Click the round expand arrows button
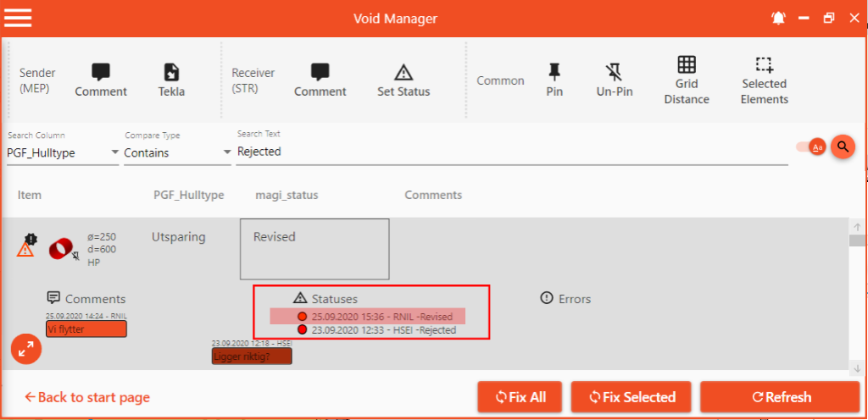Screen dimensions: 868x420 coord(26,349)
